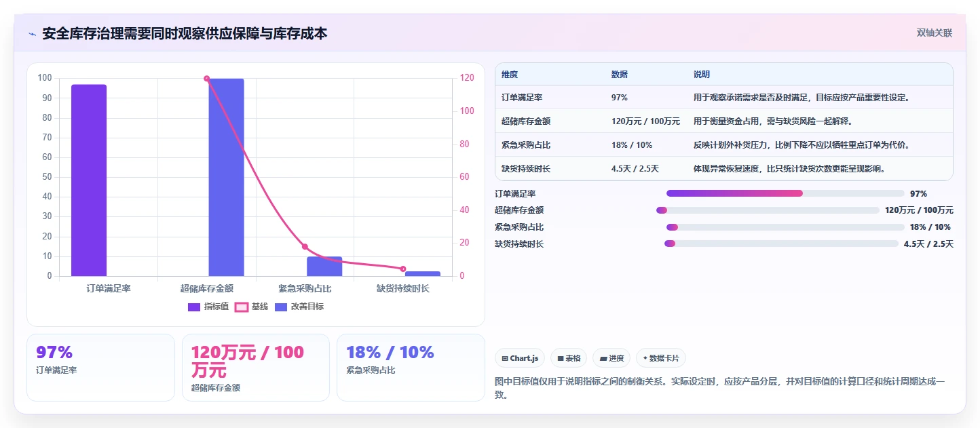The image size is (980, 428).
Task: Click the card title 安全库存治理 heading
Action: click(x=185, y=33)
